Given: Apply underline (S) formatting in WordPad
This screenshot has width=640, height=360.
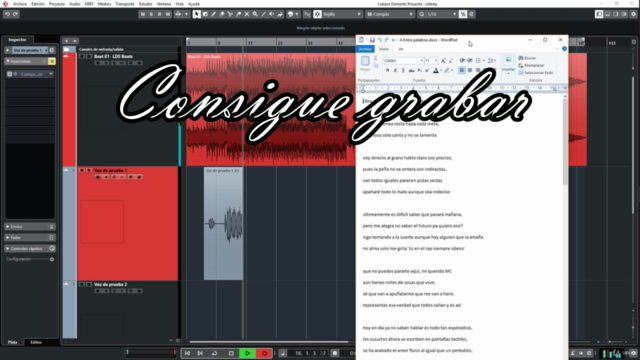Looking at the screenshot, I should tap(403, 71).
